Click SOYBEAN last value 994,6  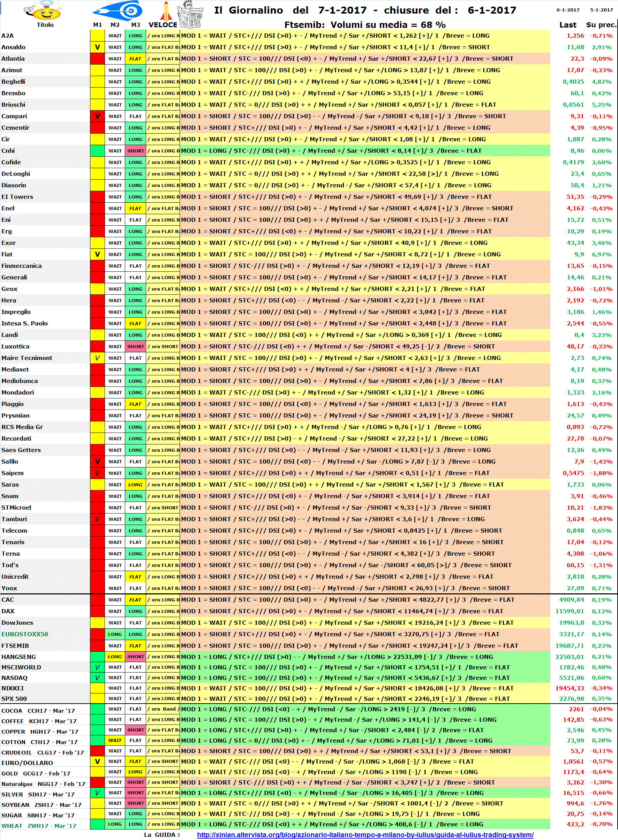coord(575,803)
